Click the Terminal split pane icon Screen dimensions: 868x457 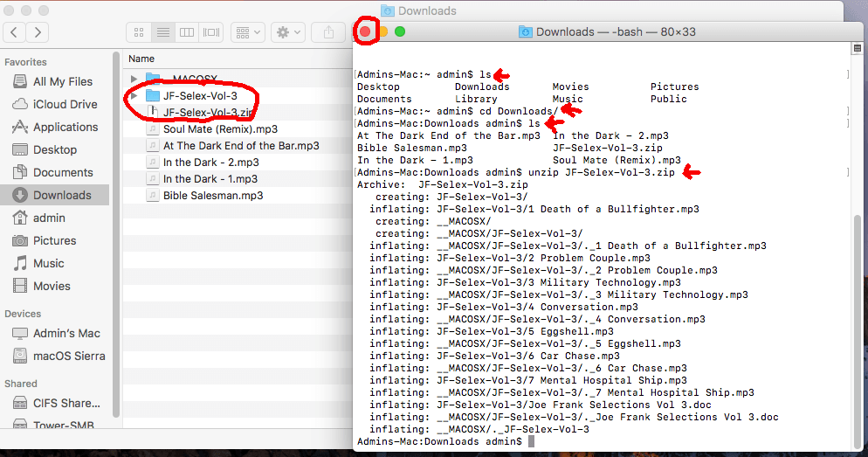(x=858, y=48)
